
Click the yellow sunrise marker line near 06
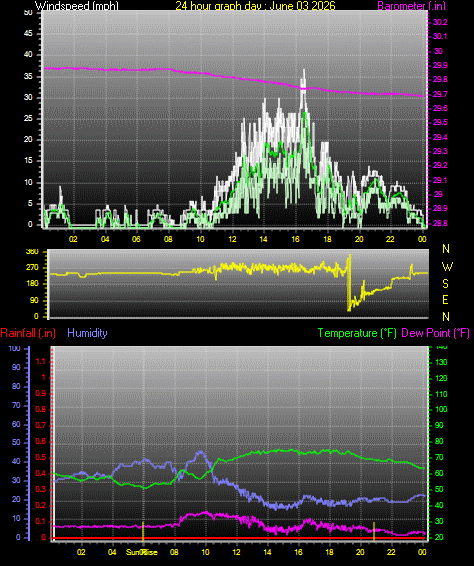pos(143,531)
